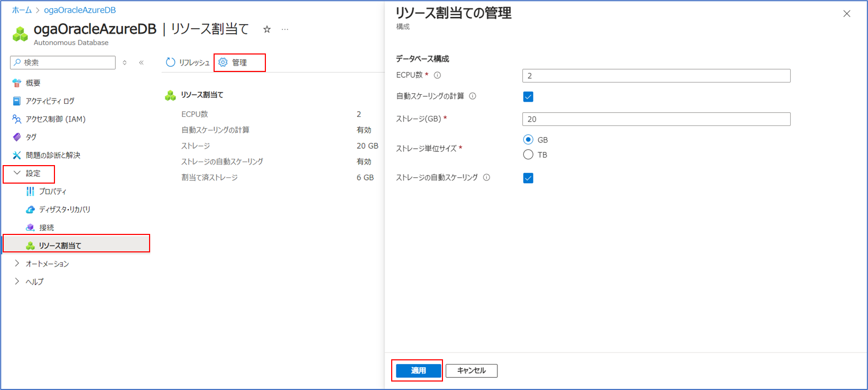Click the up/down sort arrows beside search
Image resolution: width=868 pixels, height=390 pixels.
(125, 62)
